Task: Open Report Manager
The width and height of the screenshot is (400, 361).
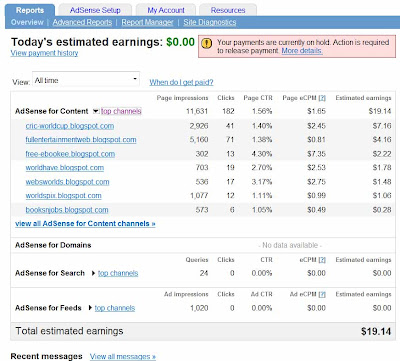Action: click(147, 22)
